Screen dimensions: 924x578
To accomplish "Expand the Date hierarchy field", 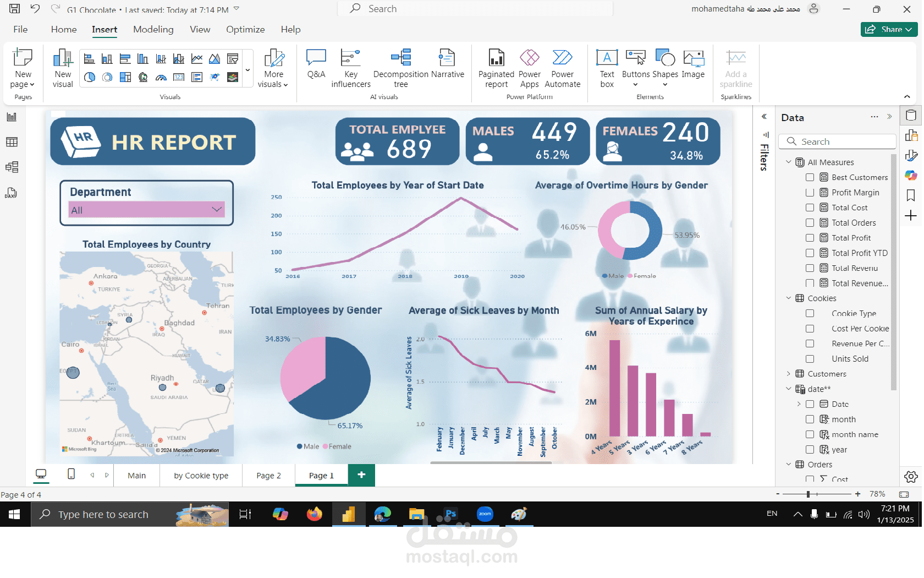I will coord(799,404).
